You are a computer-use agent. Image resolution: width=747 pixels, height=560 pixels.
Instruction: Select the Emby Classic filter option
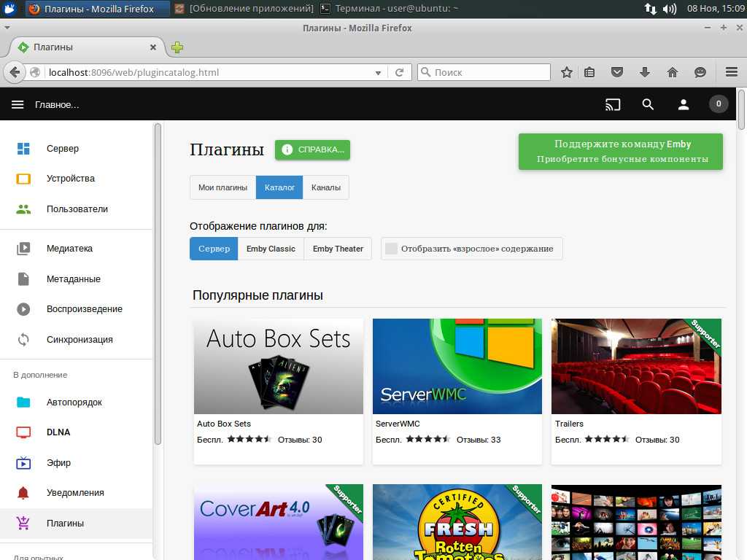[271, 249]
